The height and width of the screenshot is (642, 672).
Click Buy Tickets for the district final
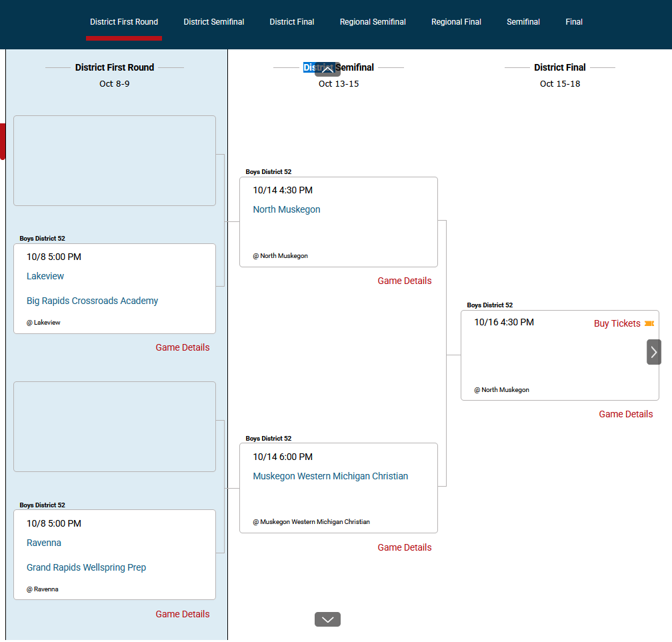click(617, 323)
